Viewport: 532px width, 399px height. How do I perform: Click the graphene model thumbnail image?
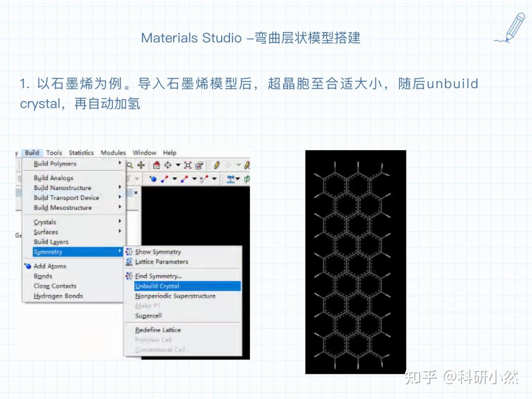tap(356, 261)
